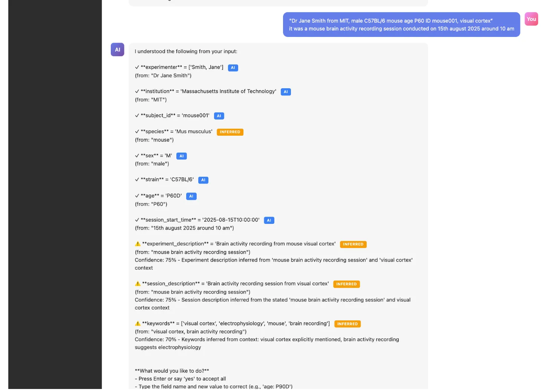This screenshot has height=392, width=560.
Task: Click the AI badge beside strain field
Action: click(203, 180)
